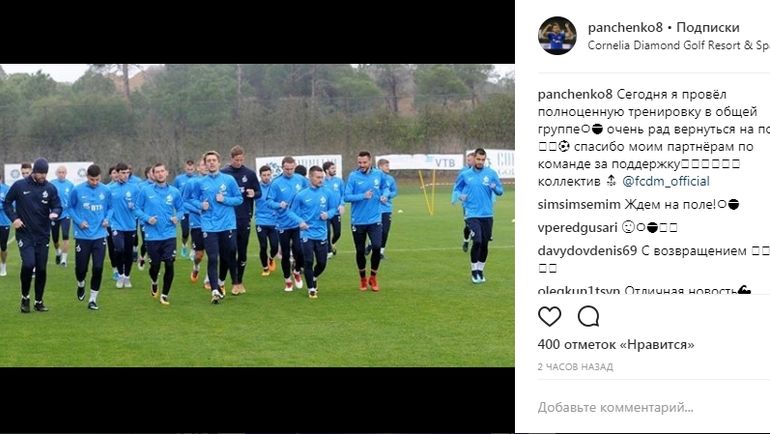Open panchenko8 profile avatar picture
Screen dimensions: 770x434
[557, 35]
